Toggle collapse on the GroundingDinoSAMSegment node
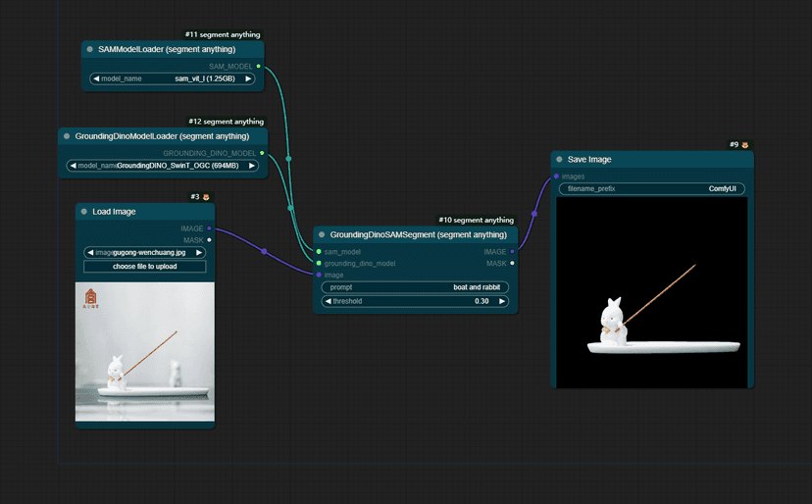 click(322, 235)
